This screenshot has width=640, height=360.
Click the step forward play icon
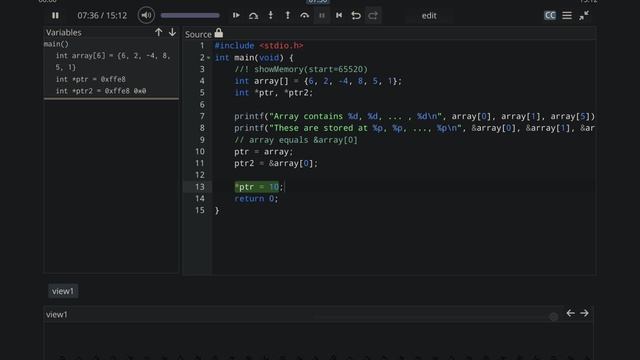tap(236, 16)
